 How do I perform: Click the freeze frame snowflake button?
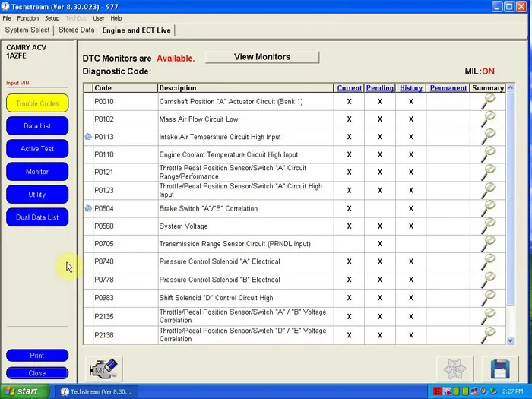click(x=455, y=369)
